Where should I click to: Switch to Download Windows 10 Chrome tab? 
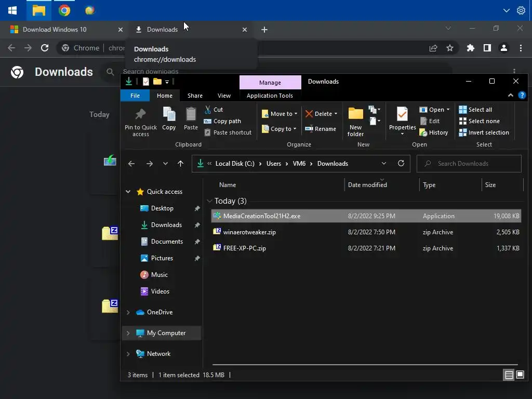55,30
